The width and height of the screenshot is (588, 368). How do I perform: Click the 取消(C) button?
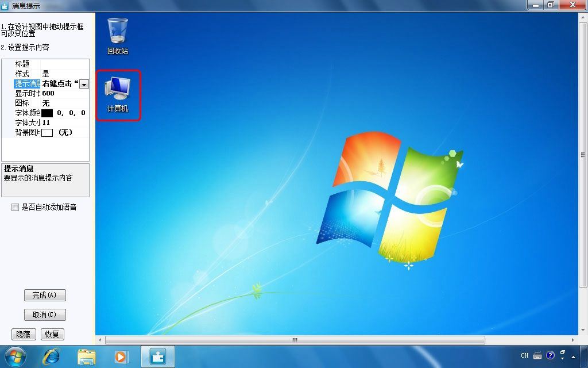coord(45,315)
